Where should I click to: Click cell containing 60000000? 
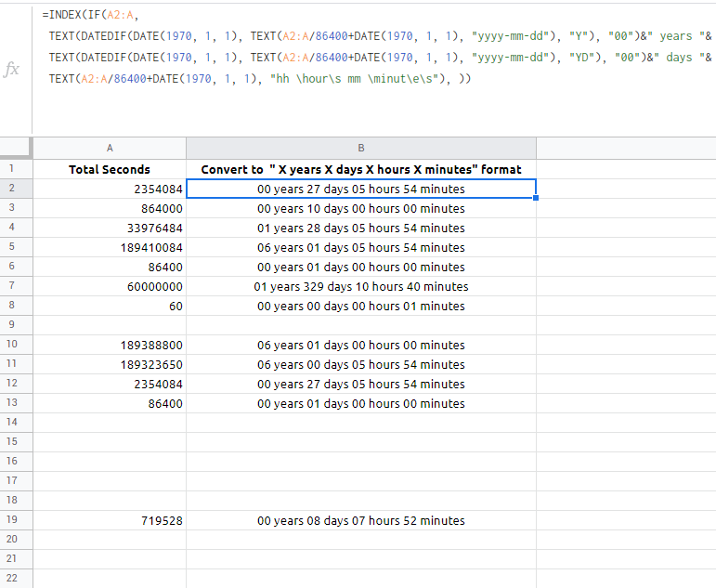[x=110, y=286]
